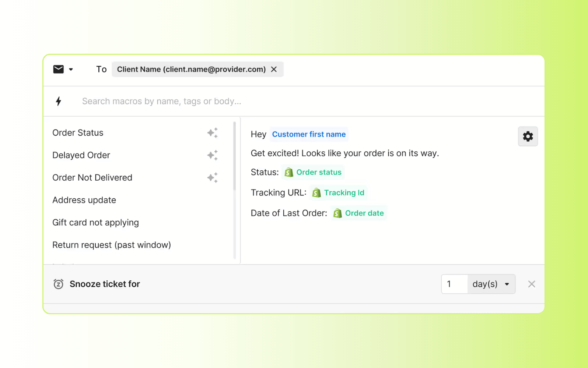
Task: Select the Order Status macro
Action: click(x=78, y=133)
